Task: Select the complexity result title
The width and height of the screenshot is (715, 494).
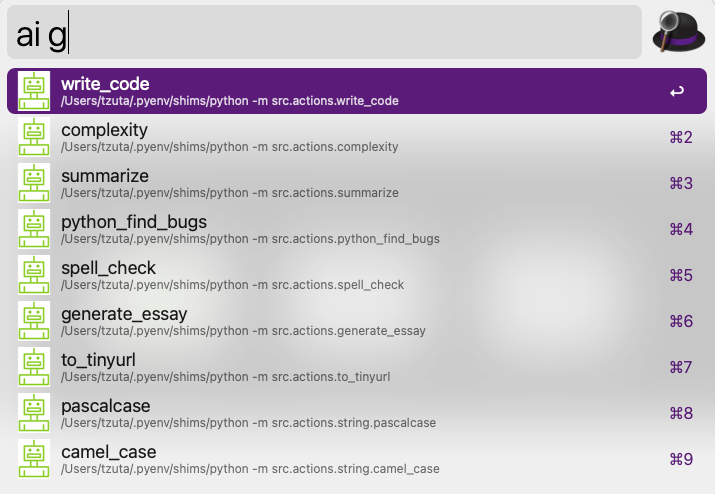Action: pyautogui.click(x=104, y=130)
